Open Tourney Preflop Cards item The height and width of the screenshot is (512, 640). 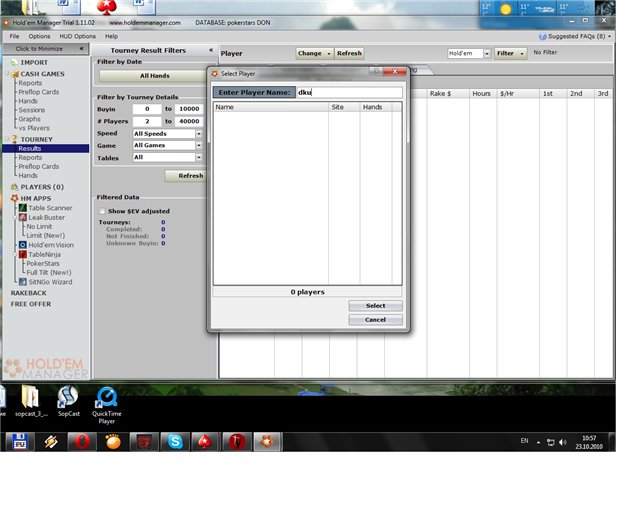tap(39, 167)
